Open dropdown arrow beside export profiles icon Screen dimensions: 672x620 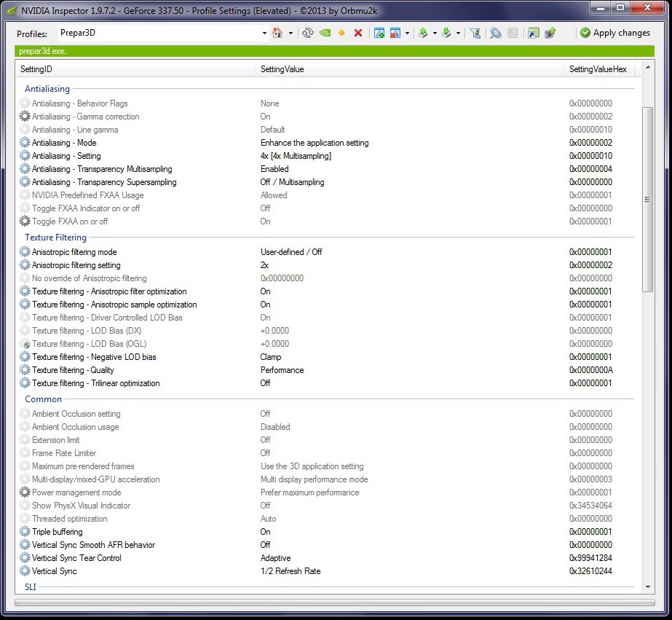pyautogui.click(x=435, y=33)
